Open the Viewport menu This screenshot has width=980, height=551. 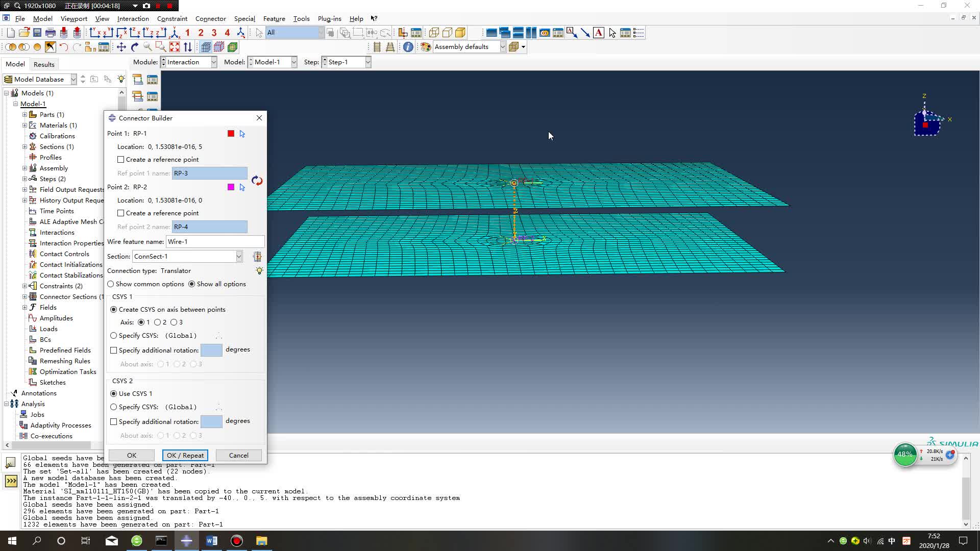[73, 19]
